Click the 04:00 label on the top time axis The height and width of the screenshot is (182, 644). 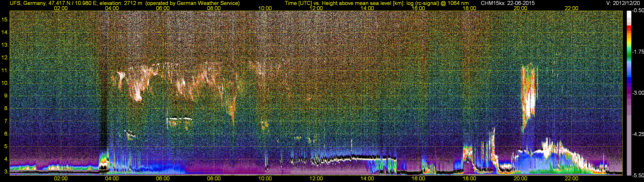[x=112, y=8]
